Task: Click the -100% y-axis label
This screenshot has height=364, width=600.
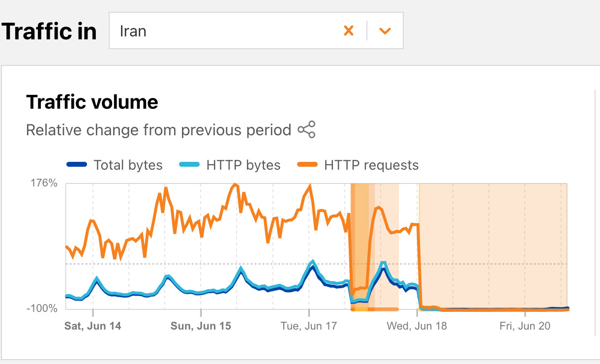Action: point(42,308)
